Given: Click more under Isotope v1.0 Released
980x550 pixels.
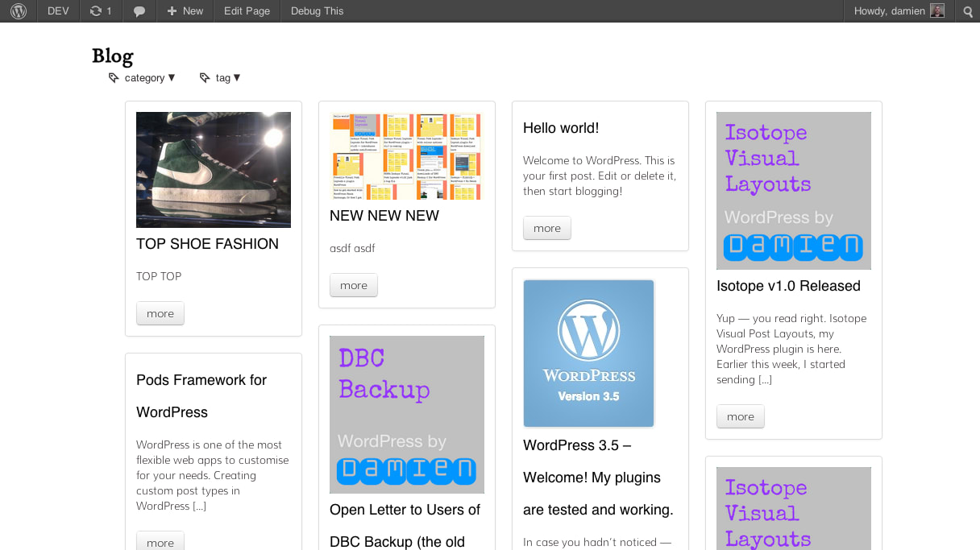Looking at the screenshot, I should point(740,416).
